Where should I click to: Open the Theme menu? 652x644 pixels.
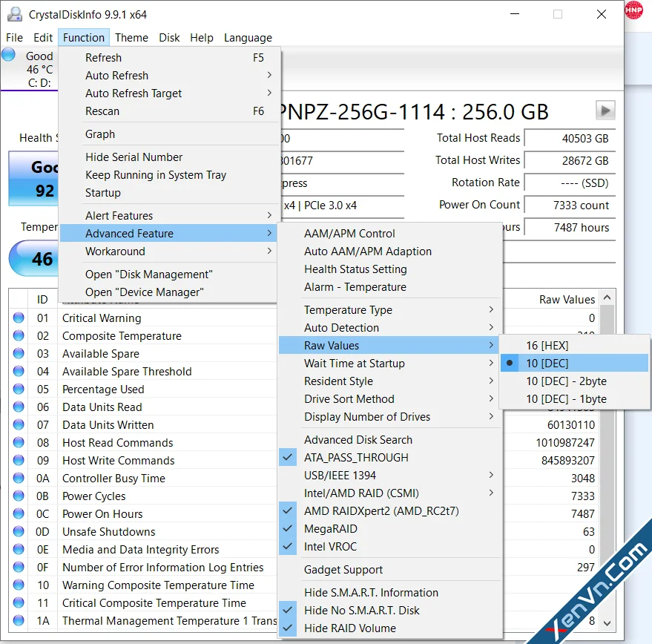point(131,38)
